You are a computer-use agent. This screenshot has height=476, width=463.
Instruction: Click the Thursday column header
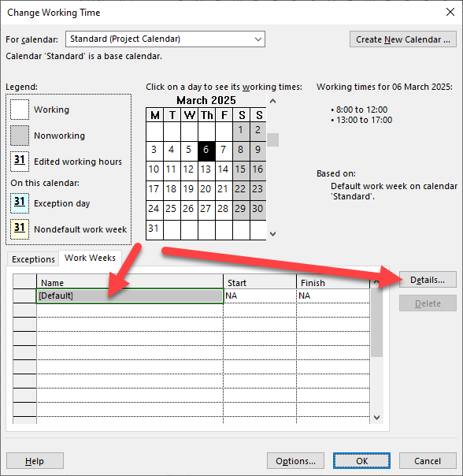[x=206, y=115]
